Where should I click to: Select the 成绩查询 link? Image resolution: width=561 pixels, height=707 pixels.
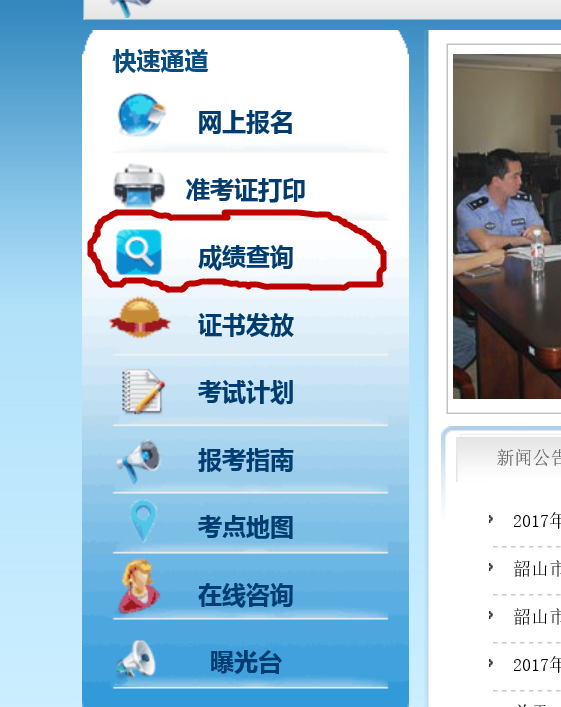click(x=246, y=257)
